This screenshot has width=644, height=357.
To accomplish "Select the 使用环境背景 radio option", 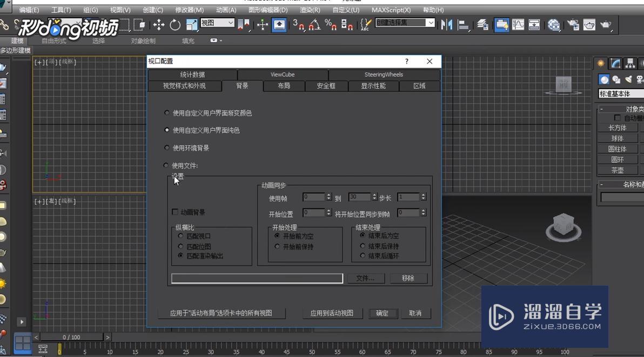I will (167, 147).
